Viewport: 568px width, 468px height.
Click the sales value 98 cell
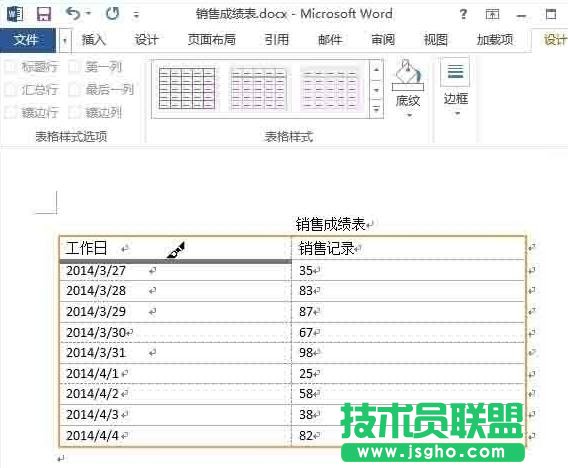click(x=408, y=353)
